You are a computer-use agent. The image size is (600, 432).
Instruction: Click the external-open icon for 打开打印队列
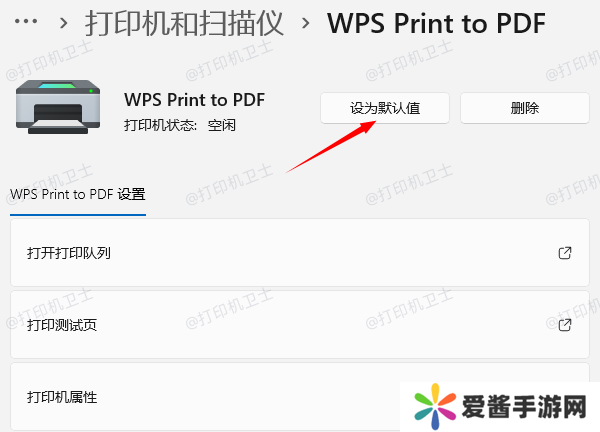565,253
